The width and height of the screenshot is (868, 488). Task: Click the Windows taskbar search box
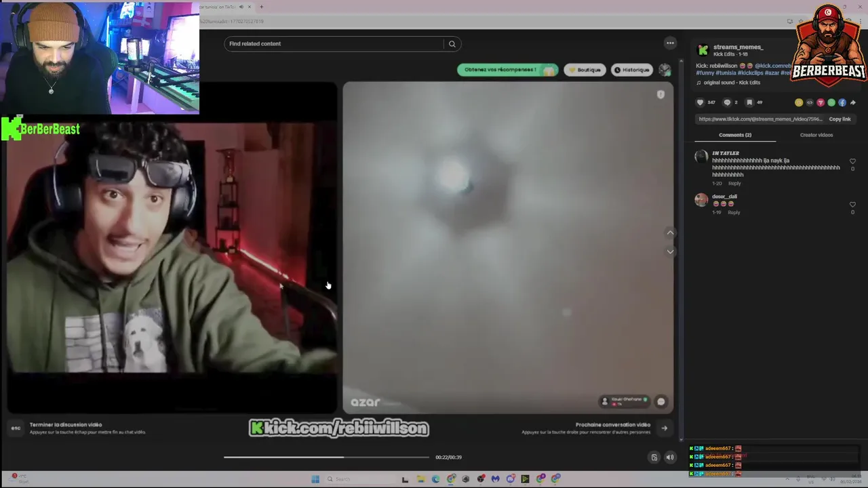tap(359, 479)
